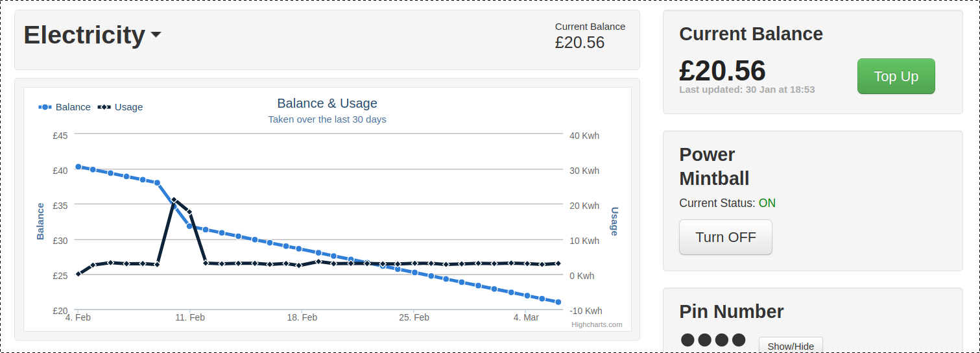Screen dimensions: 980x353
Task: Select the highest Usage peak data point
Action: point(174,200)
